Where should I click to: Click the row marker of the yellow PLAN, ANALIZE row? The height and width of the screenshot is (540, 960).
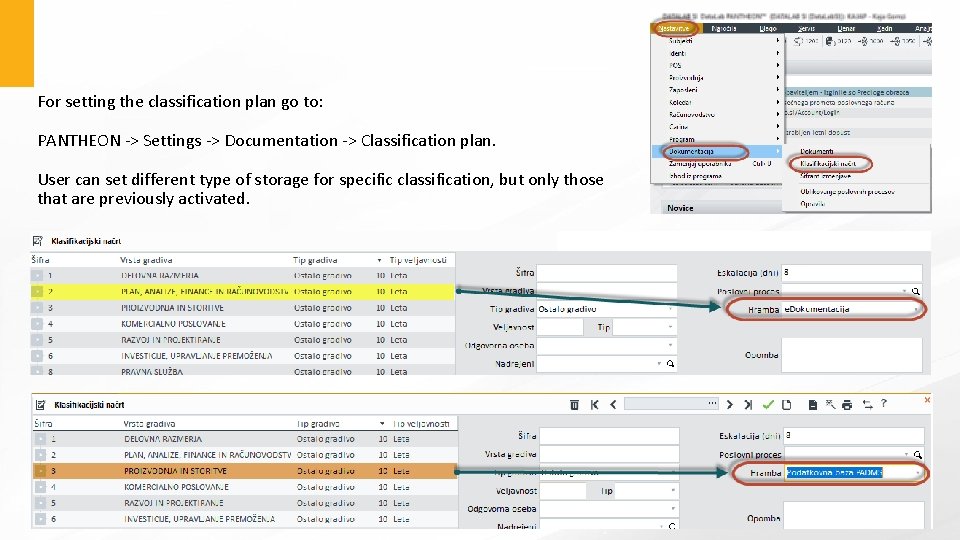click(x=37, y=291)
